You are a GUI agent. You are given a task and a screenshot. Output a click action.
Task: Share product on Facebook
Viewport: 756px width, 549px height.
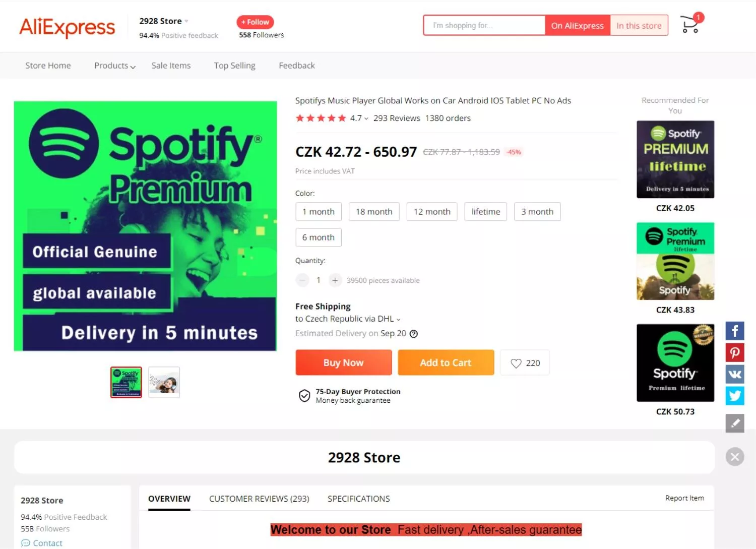pos(735,331)
